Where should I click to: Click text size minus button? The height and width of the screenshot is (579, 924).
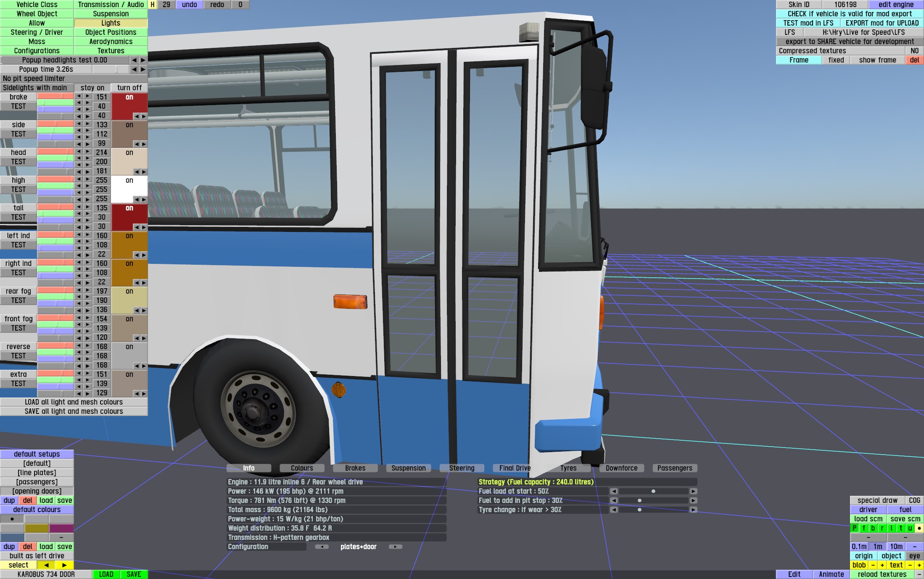910,565
